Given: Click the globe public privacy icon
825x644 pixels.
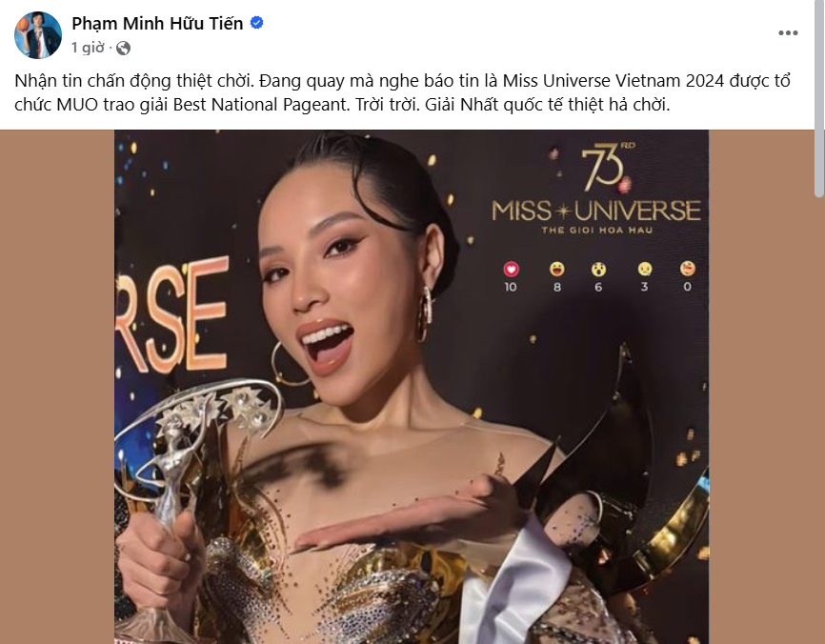Looking at the screenshot, I should (123, 49).
